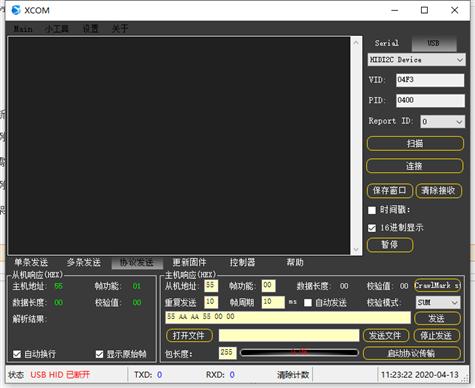475x388 pixels.
Task: Click the 连接 connect button
Action: pos(415,166)
